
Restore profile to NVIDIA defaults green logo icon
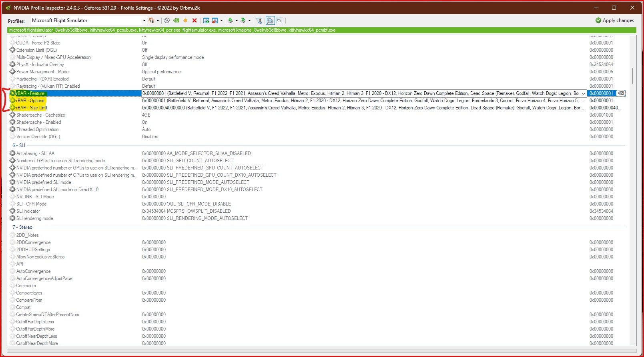click(x=176, y=20)
